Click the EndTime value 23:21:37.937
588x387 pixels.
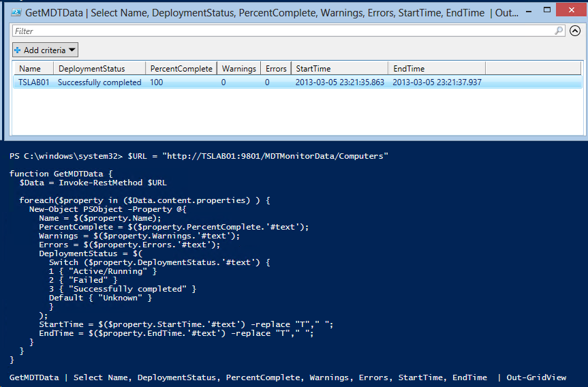point(437,82)
